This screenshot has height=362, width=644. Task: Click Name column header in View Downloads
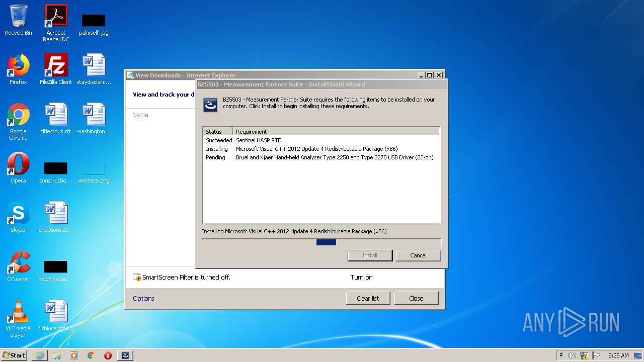[x=140, y=115]
